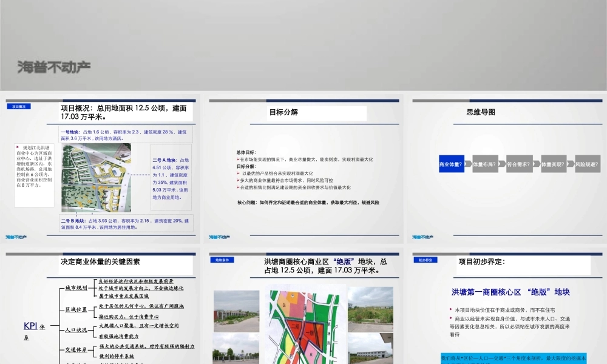
Task: Click the 城市规划 branch label
Action: (x=76, y=288)
